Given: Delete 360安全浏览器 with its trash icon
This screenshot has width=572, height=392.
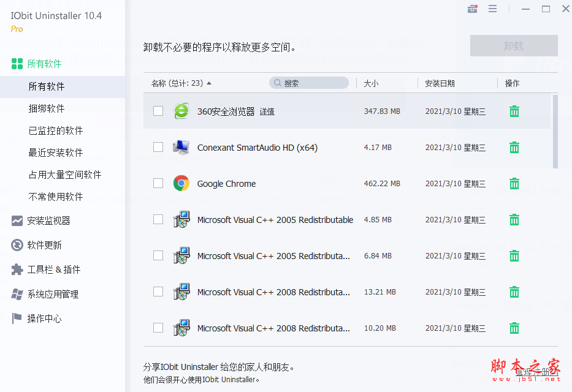Looking at the screenshot, I should pos(514,111).
